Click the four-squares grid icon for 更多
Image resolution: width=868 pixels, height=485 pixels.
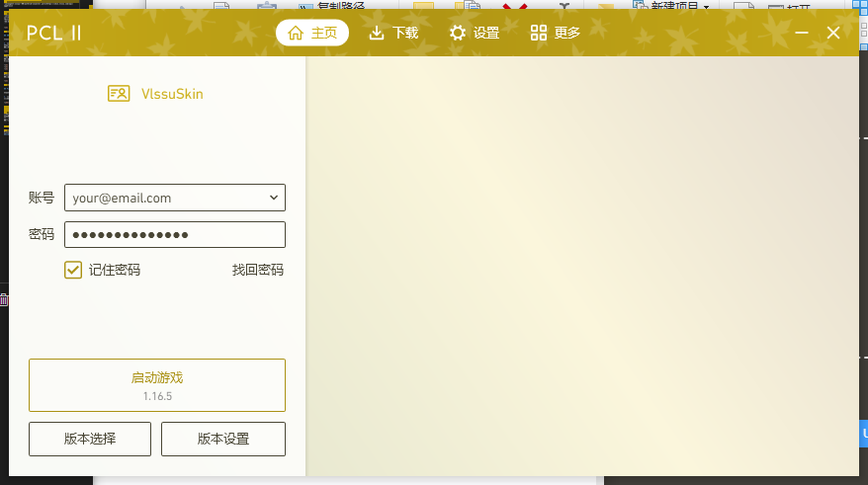coord(539,33)
